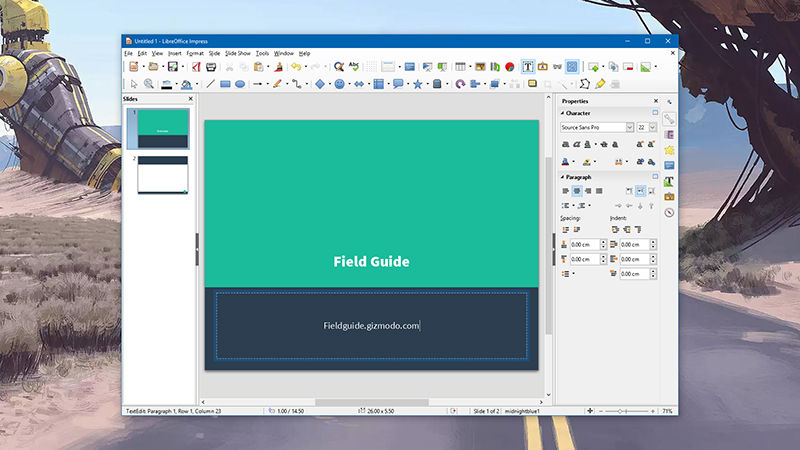Toggle Strikethrough in Character panel
The width and height of the screenshot is (800, 450).
(x=604, y=144)
